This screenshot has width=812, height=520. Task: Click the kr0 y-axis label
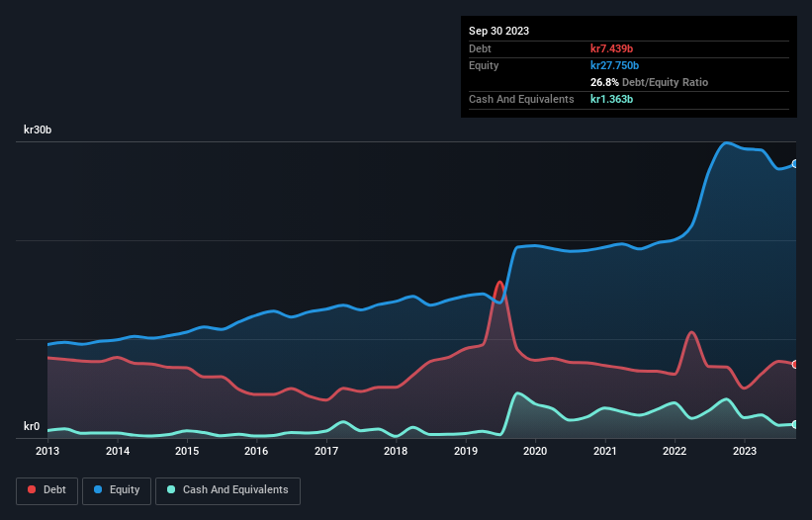(x=32, y=426)
